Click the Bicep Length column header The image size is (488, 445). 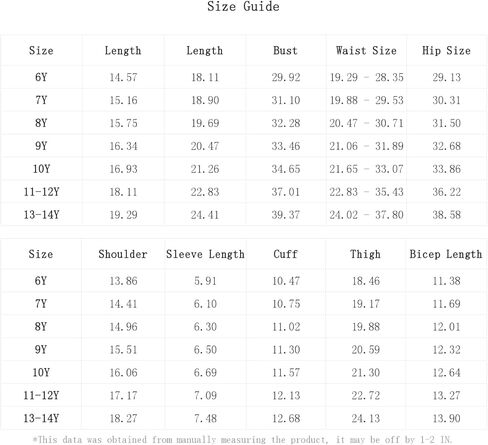(446, 254)
